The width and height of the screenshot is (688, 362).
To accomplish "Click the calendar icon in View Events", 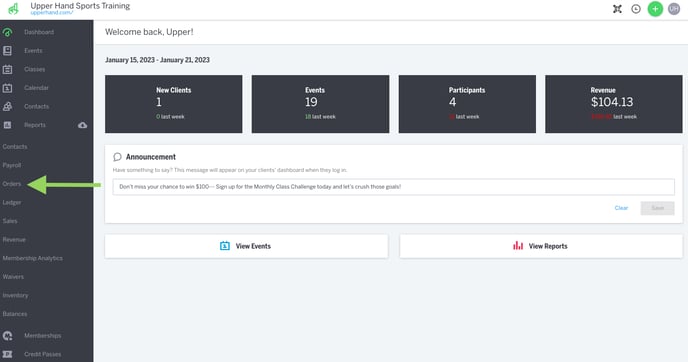I will (x=225, y=246).
